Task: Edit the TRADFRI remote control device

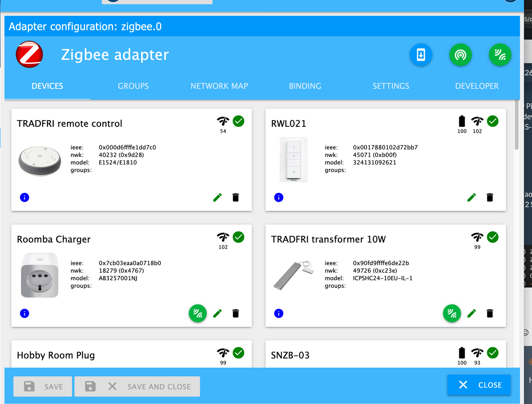Action: [217, 197]
